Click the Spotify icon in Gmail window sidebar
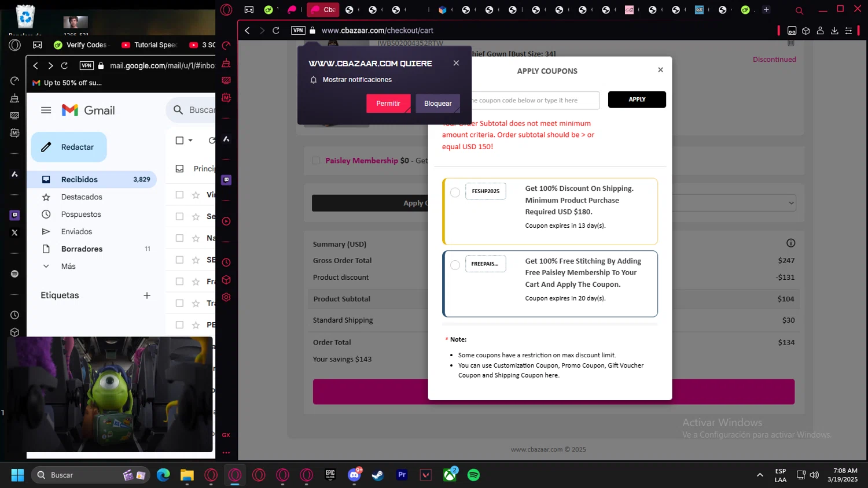This screenshot has width=868, height=488. point(14,273)
